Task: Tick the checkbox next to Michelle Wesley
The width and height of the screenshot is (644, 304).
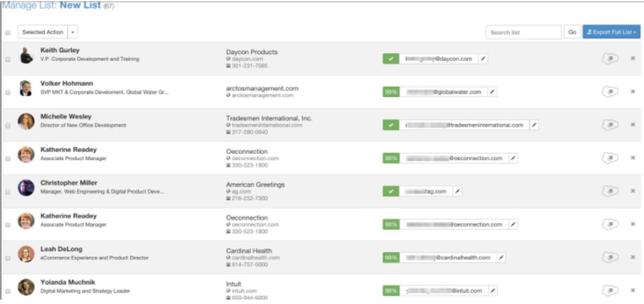Action: point(7,126)
